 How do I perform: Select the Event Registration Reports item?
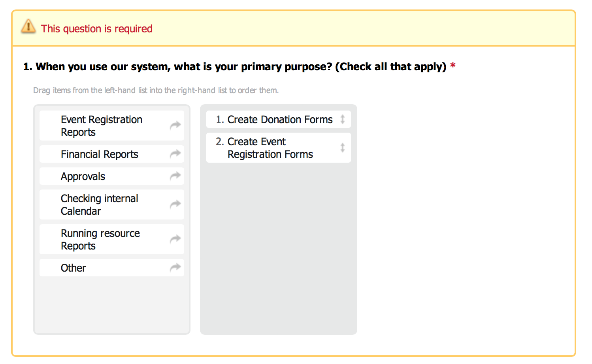pyautogui.click(x=102, y=126)
